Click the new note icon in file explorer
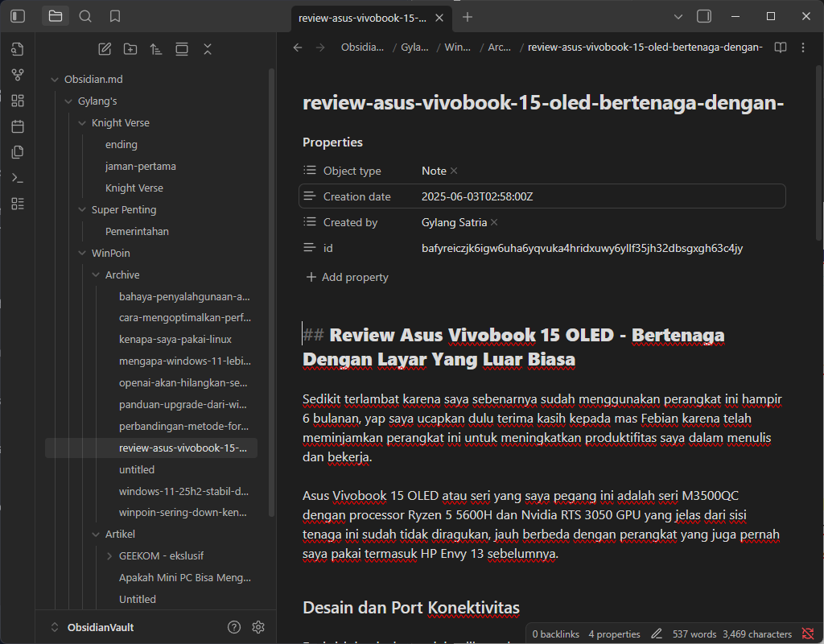824x644 pixels. [x=105, y=49]
